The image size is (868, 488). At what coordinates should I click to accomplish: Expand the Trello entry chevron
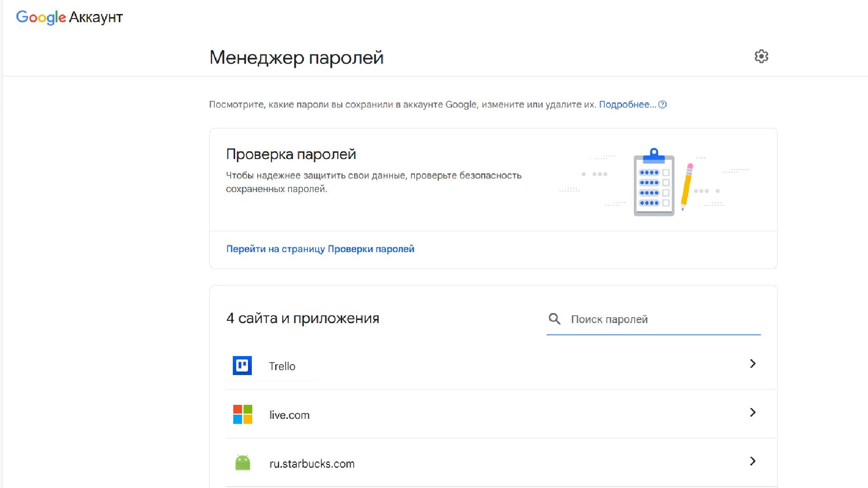(753, 364)
